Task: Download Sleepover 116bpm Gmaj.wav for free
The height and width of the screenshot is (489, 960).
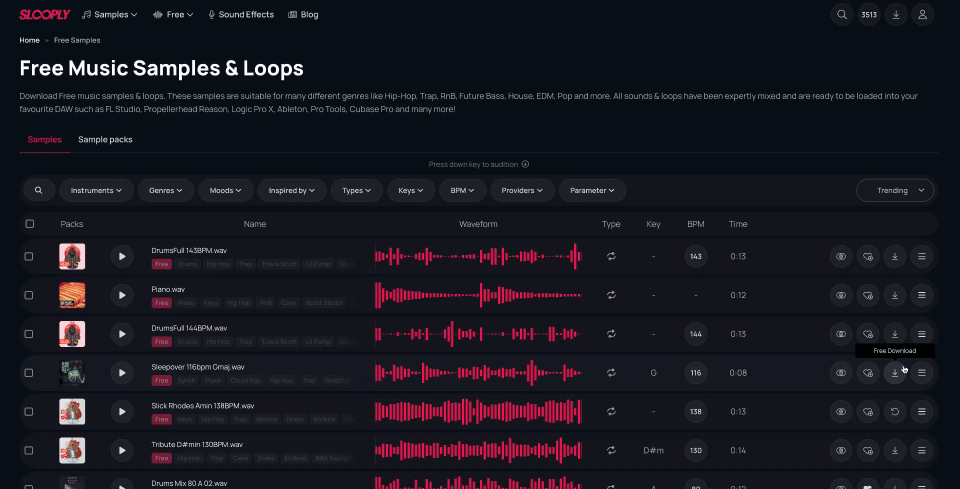Action: [894, 372]
